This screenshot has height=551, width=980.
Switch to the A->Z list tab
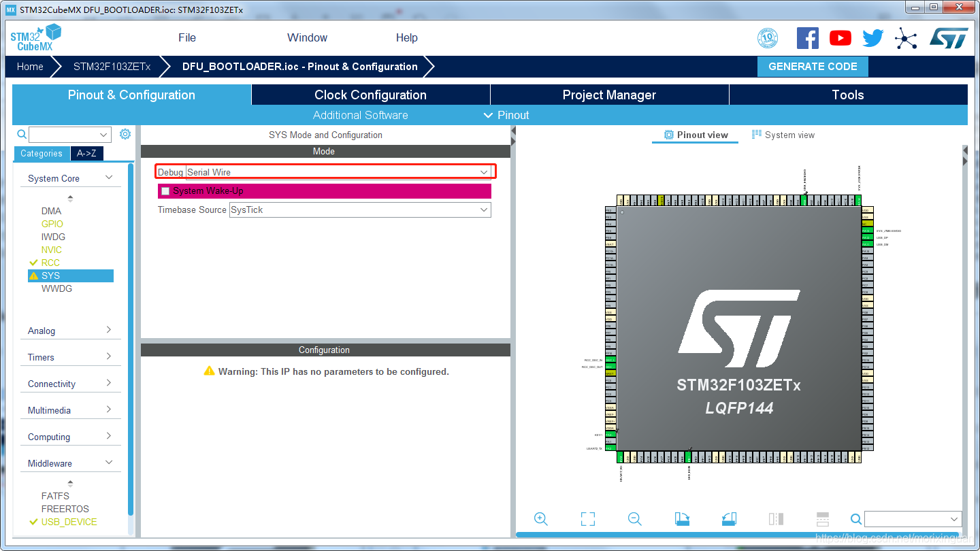pyautogui.click(x=86, y=153)
